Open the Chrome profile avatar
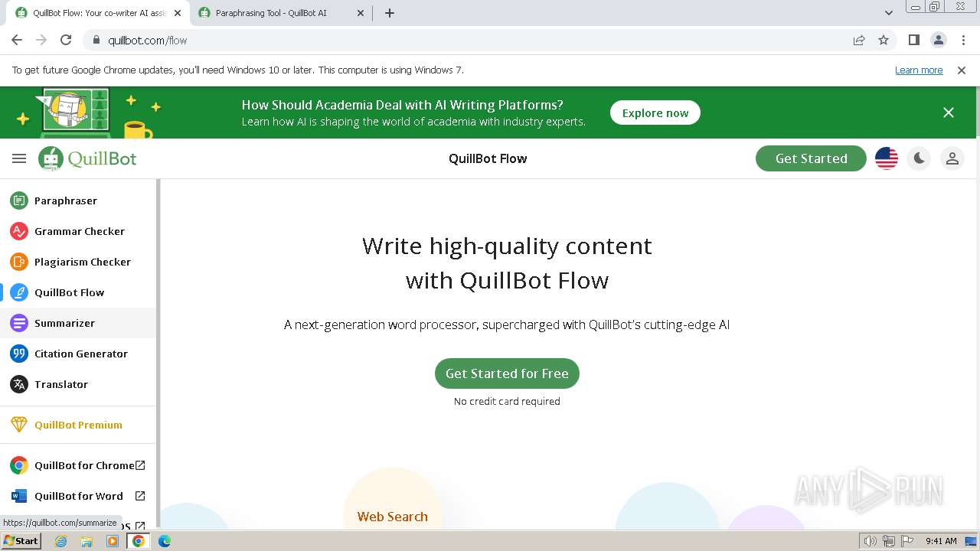Image resolution: width=980 pixels, height=551 pixels. coord(938,41)
